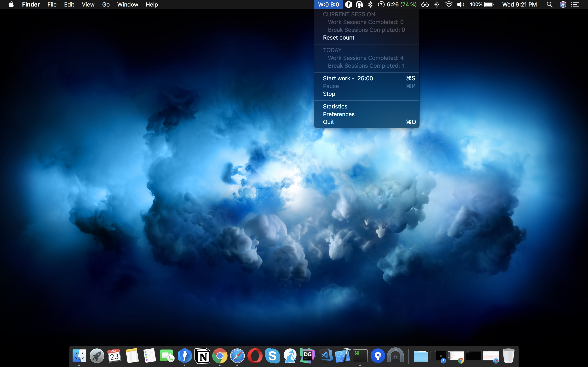The image size is (588, 367).
Task: Open the Bluetooth status menu
Action: 436,4
